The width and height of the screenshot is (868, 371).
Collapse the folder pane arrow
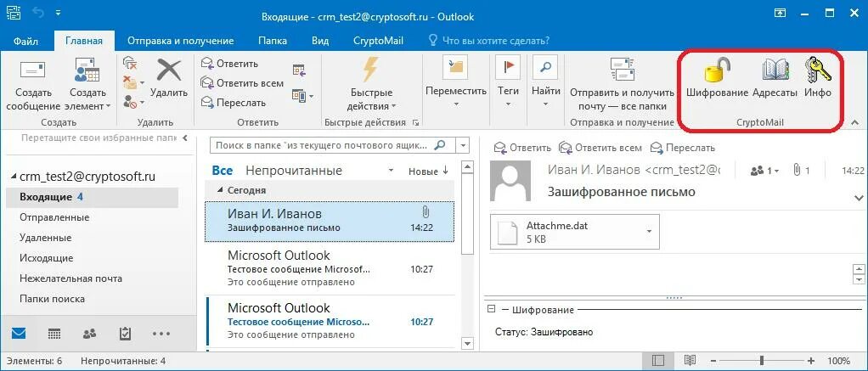click(x=185, y=138)
